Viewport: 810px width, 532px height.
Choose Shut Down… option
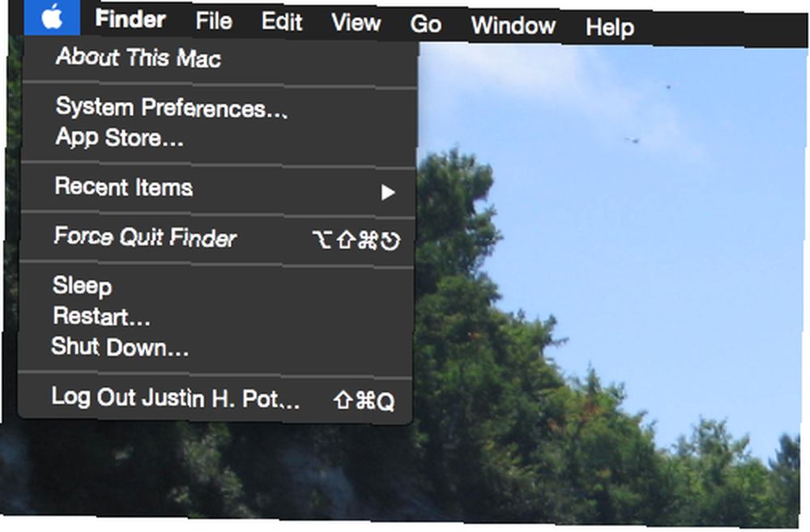[120, 347]
